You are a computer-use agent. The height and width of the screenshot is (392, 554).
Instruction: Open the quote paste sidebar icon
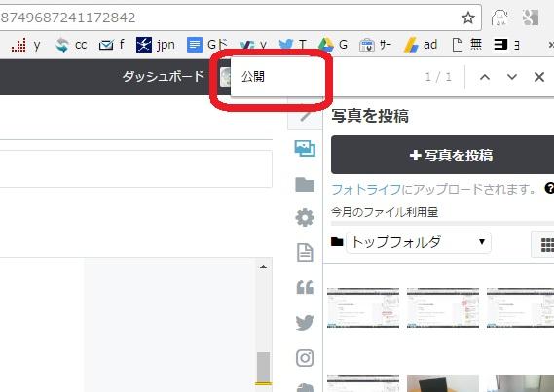(x=305, y=287)
